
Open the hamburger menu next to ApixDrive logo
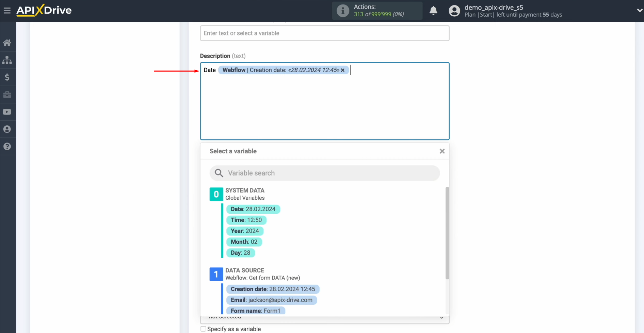point(7,10)
